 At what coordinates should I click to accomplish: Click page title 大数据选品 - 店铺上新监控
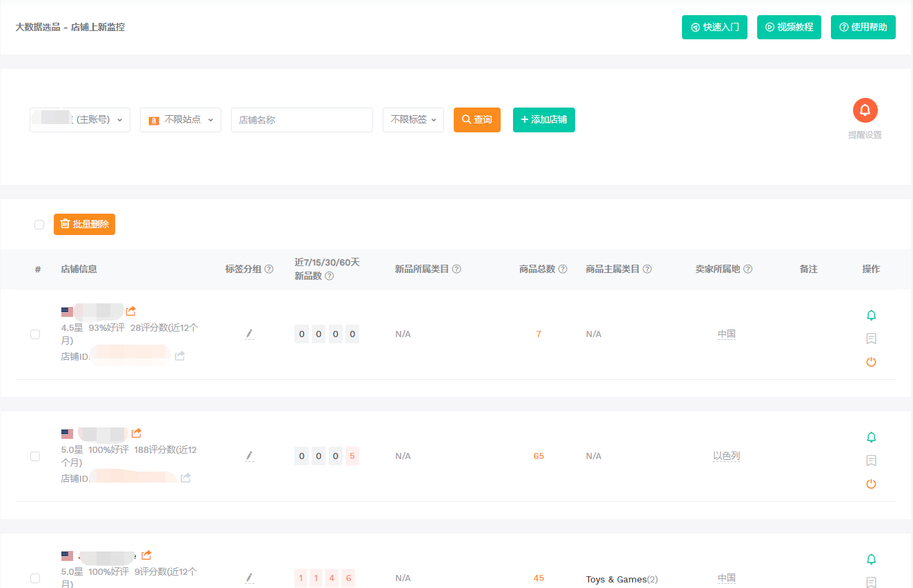70,28
